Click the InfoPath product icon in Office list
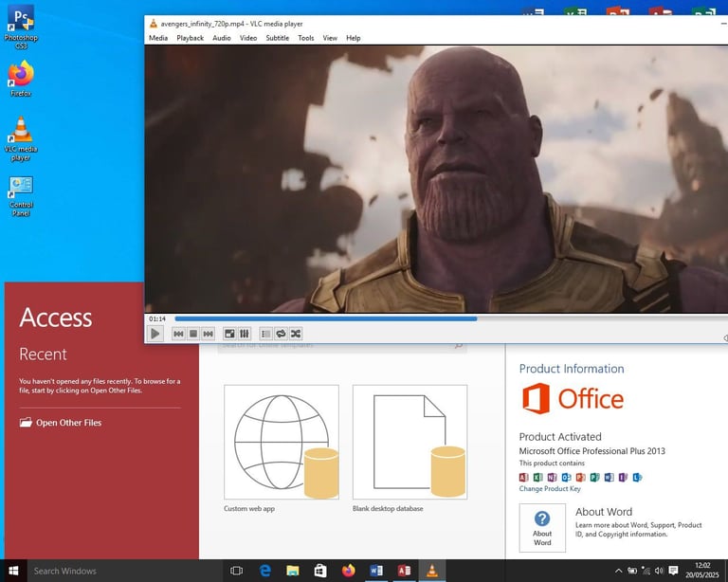 pyautogui.click(x=623, y=477)
